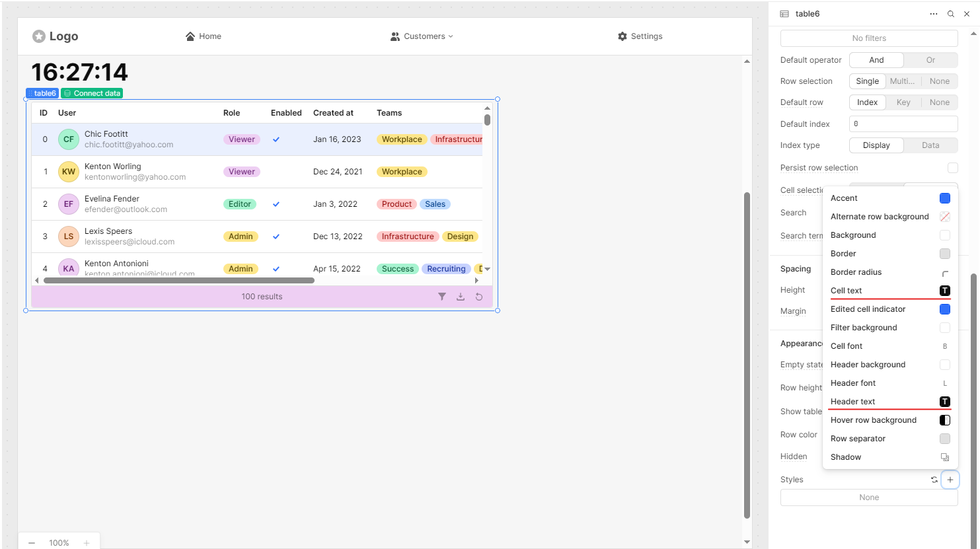Set Default operator to Or
Image resolution: width=980 pixels, height=549 pixels.
(930, 60)
